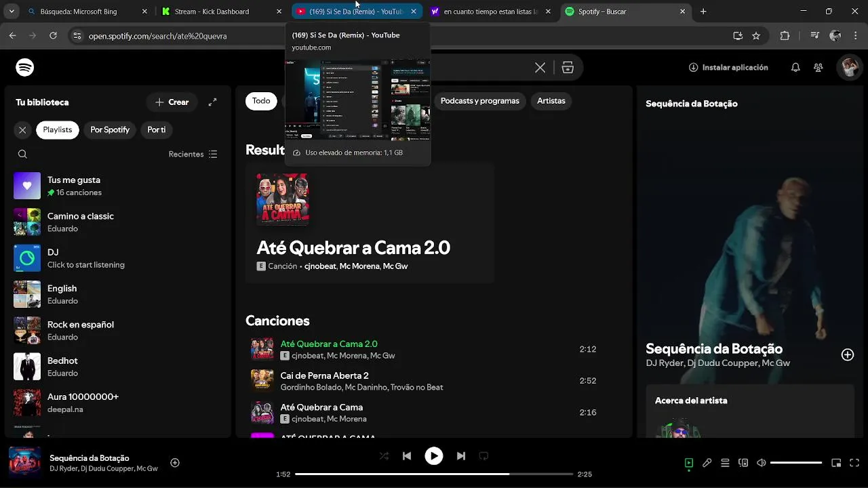868x488 pixels.
Task: Switch to the Stream - Kick Dashboard tab
Action: 220,12
